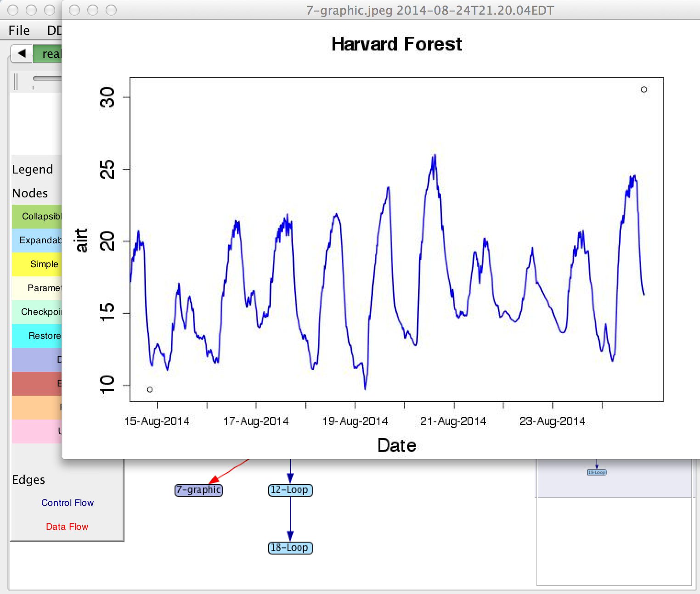Image resolution: width=700 pixels, height=594 pixels.
Task: Click the Edges heading in legend
Action: (28, 480)
